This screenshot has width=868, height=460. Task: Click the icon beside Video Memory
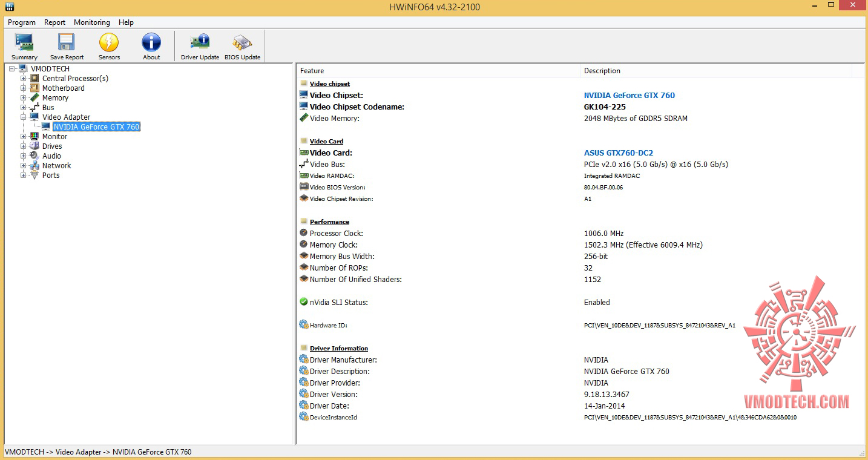(304, 118)
